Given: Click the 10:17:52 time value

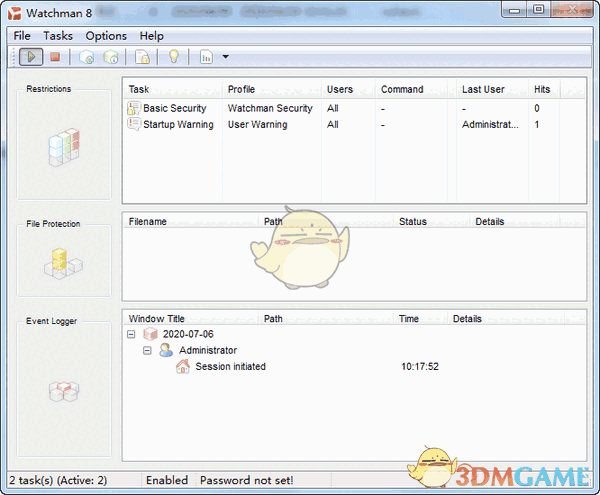Looking at the screenshot, I should 420,366.
